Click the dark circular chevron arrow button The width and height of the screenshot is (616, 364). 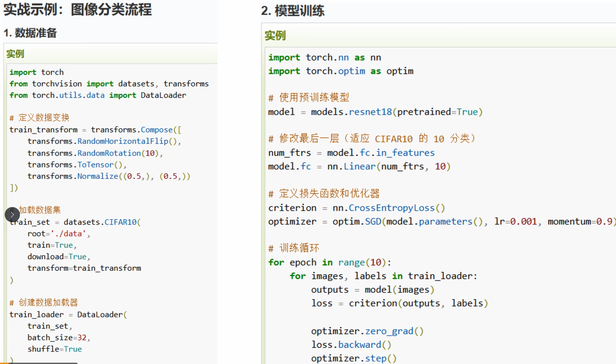tap(12, 215)
